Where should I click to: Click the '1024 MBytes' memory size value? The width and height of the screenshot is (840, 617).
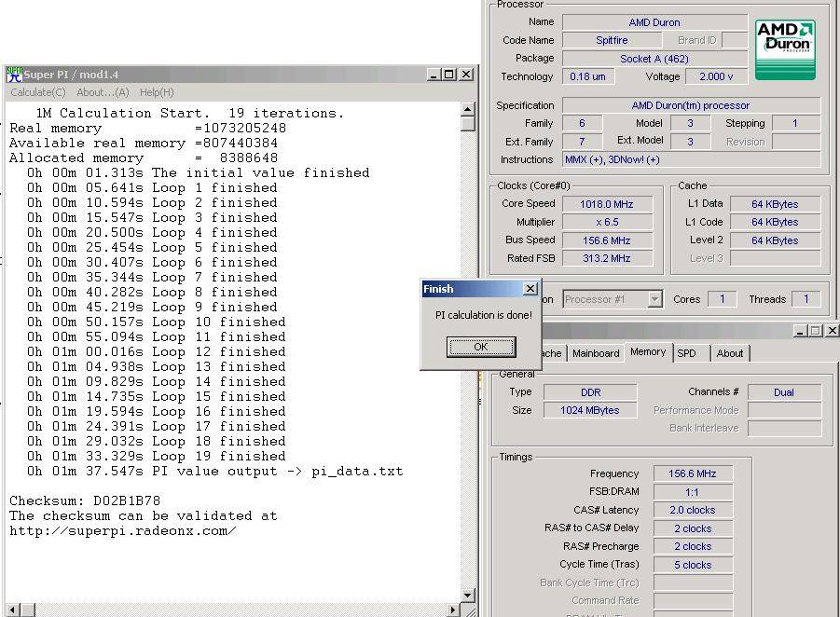pyautogui.click(x=590, y=410)
